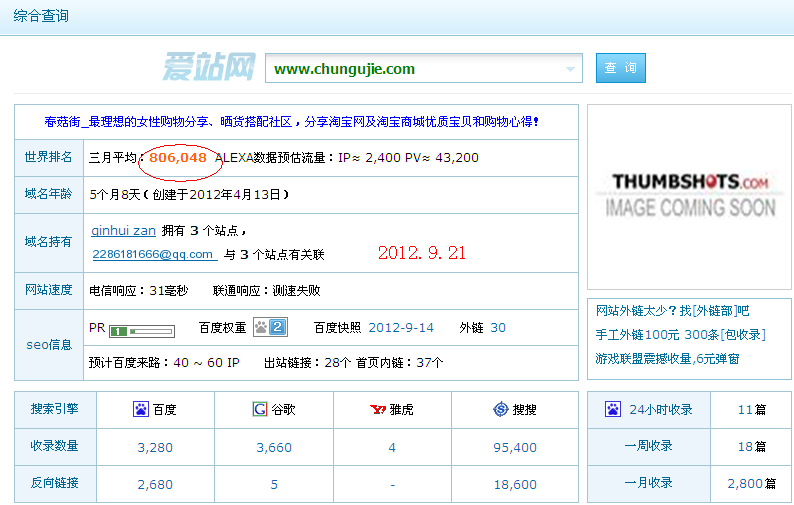The width and height of the screenshot is (794, 505).
Task: Click the 2286181666@qq.com email link
Action: tap(153, 254)
